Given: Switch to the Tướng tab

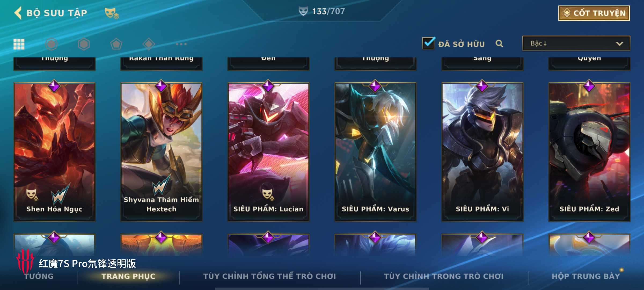Looking at the screenshot, I should [x=39, y=276].
